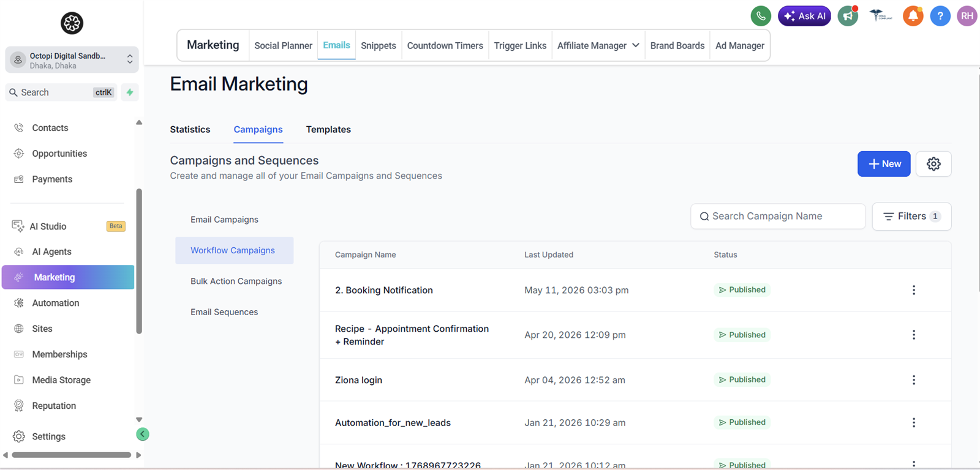Click the Search Campaign Name field

point(778,216)
